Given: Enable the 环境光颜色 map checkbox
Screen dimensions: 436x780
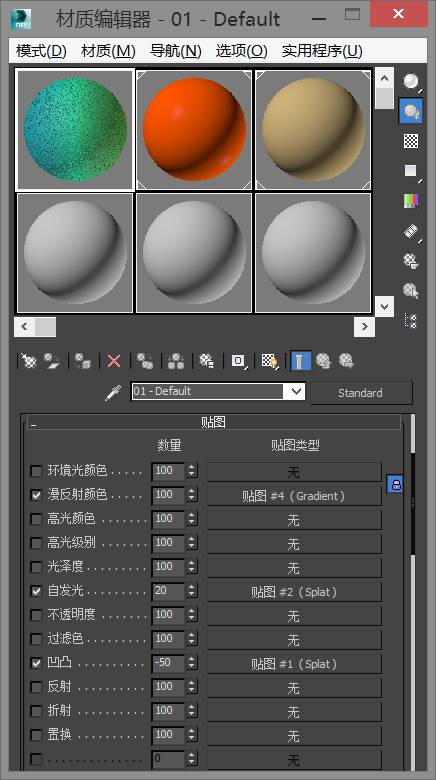Looking at the screenshot, I should [x=36, y=471].
